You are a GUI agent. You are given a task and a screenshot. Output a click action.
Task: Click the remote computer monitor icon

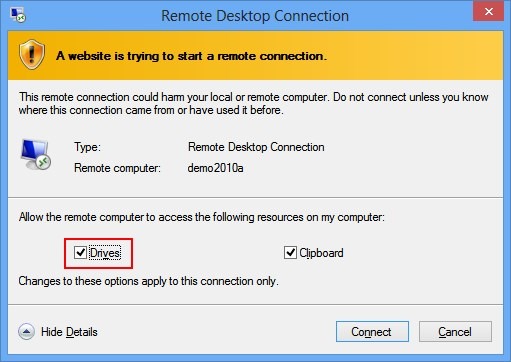pos(35,155)
